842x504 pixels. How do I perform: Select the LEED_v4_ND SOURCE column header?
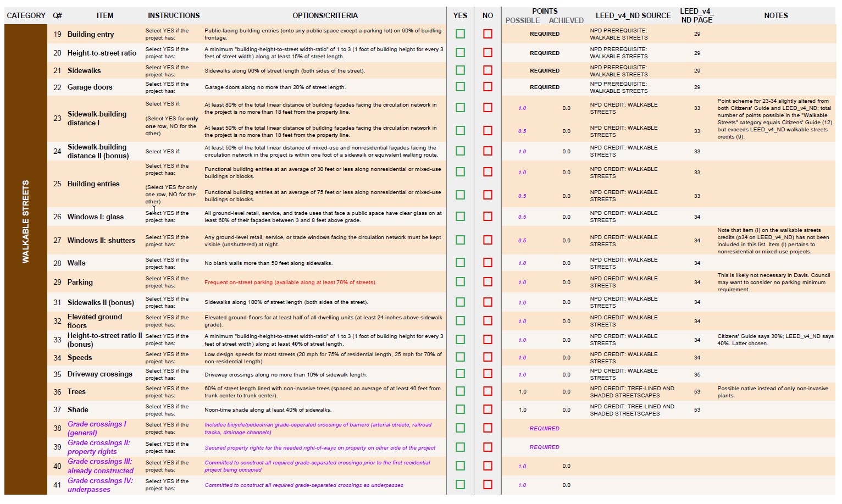[633, 15]
